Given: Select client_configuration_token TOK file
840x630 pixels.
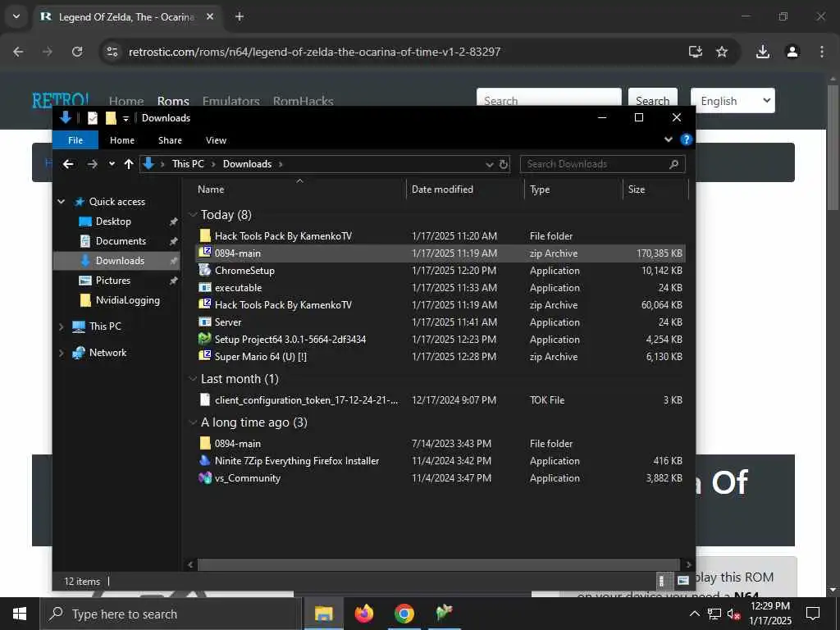Looking at the screenshot, I should 441,399.
